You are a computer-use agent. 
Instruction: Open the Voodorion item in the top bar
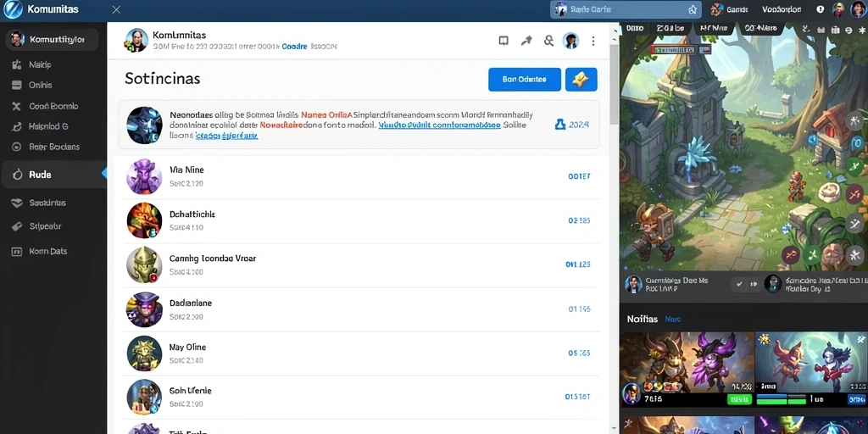(x=782, y=9)
